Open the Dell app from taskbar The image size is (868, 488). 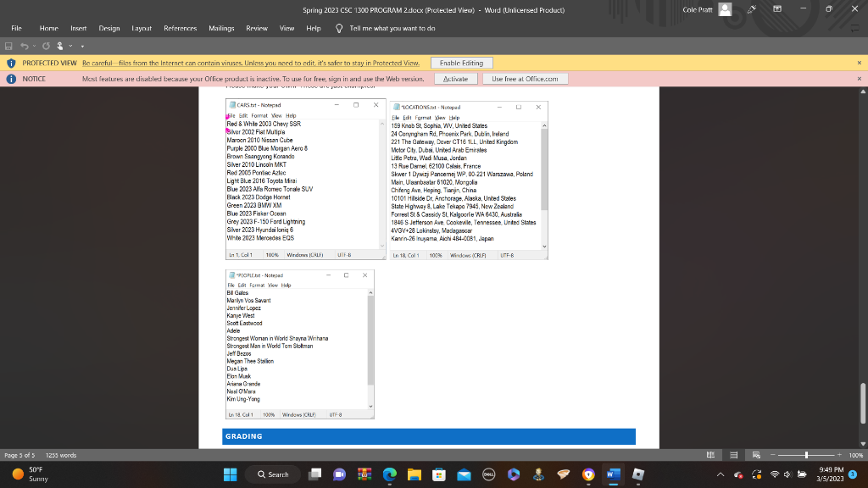tap(489, 474)
